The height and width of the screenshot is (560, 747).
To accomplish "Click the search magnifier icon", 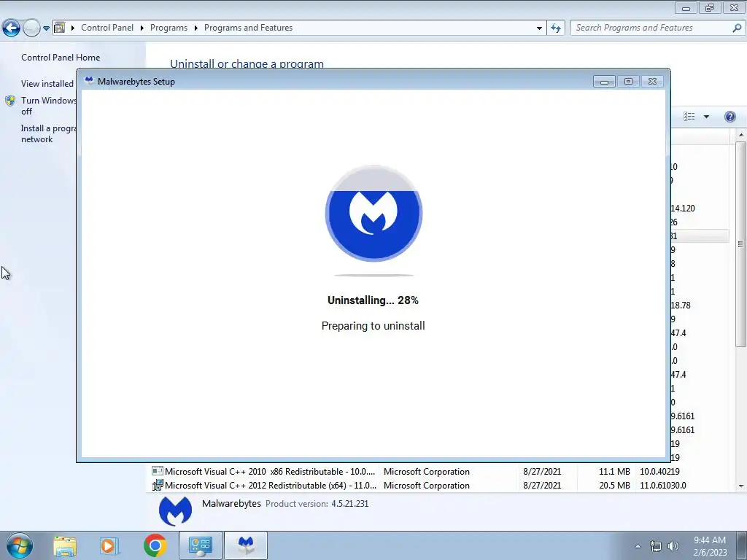I will click(737, 28).
